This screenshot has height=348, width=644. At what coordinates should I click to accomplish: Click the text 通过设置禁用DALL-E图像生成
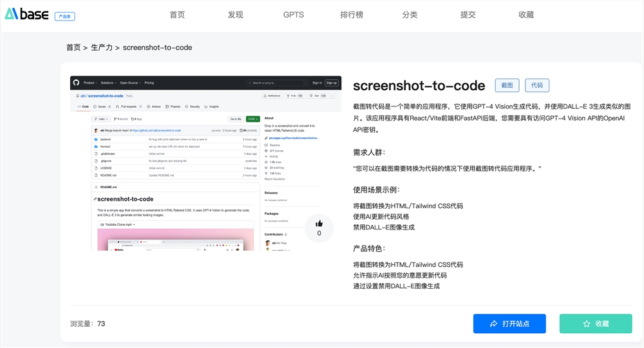coord(396,286)
